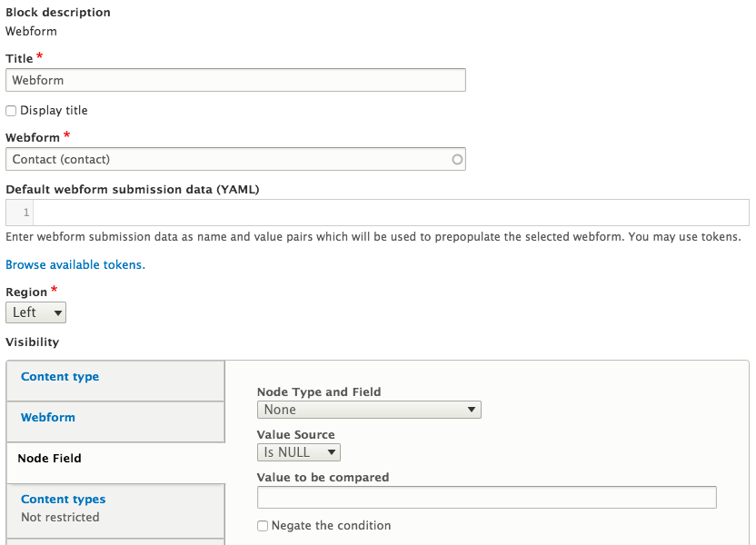Screen dimensions: 756x545
Task: Select the Node Field vertical tab
Action: coord(49,459)
